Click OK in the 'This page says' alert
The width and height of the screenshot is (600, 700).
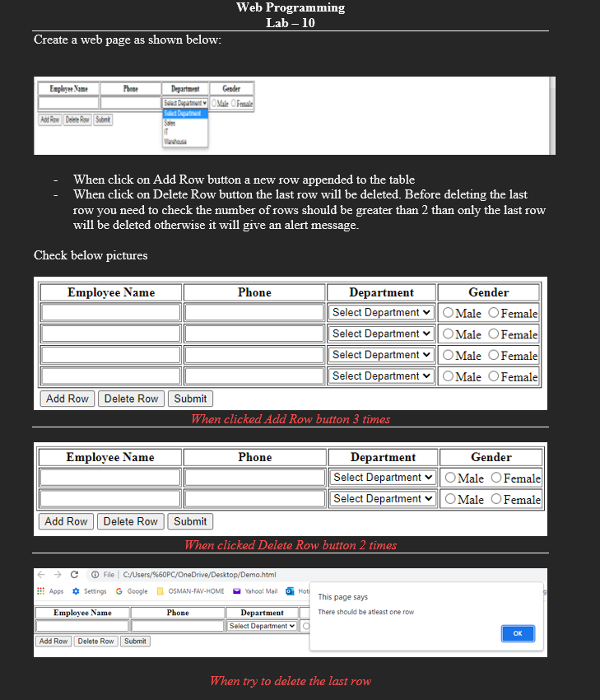tap(518, 633)
